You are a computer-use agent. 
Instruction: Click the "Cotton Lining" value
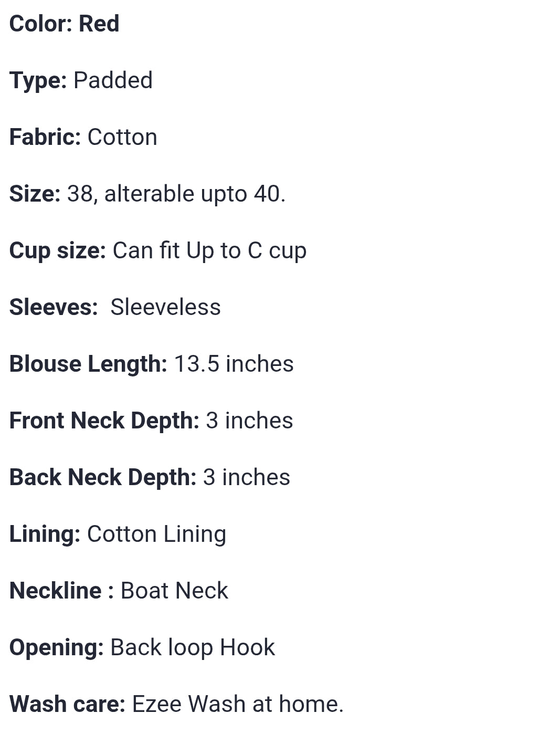[x=156, y=534]
